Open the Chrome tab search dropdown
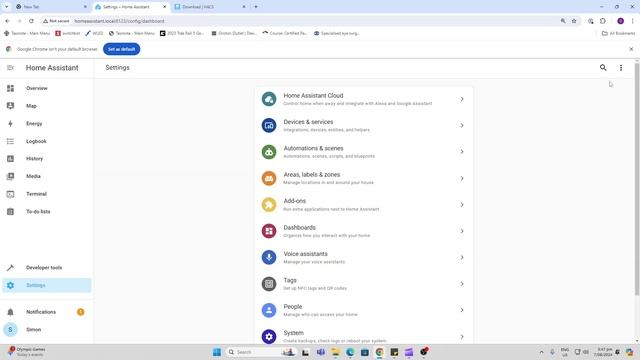Viewport: 640px width, 360px height. tap(7, 7)
